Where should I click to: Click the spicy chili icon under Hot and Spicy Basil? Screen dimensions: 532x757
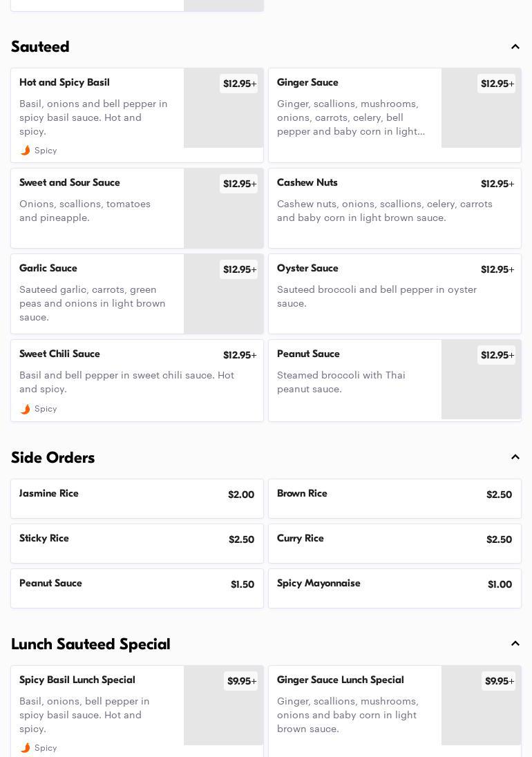tap(26, 151)
